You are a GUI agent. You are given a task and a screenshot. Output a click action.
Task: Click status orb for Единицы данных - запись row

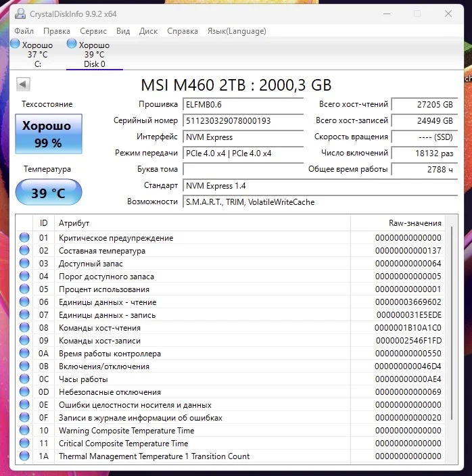click(24, 314)
